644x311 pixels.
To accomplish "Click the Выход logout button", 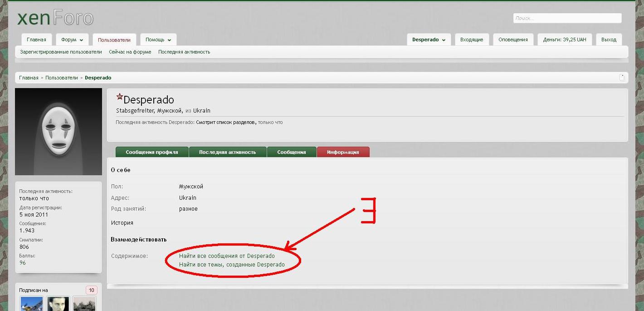I will click(x=609, y=40).
